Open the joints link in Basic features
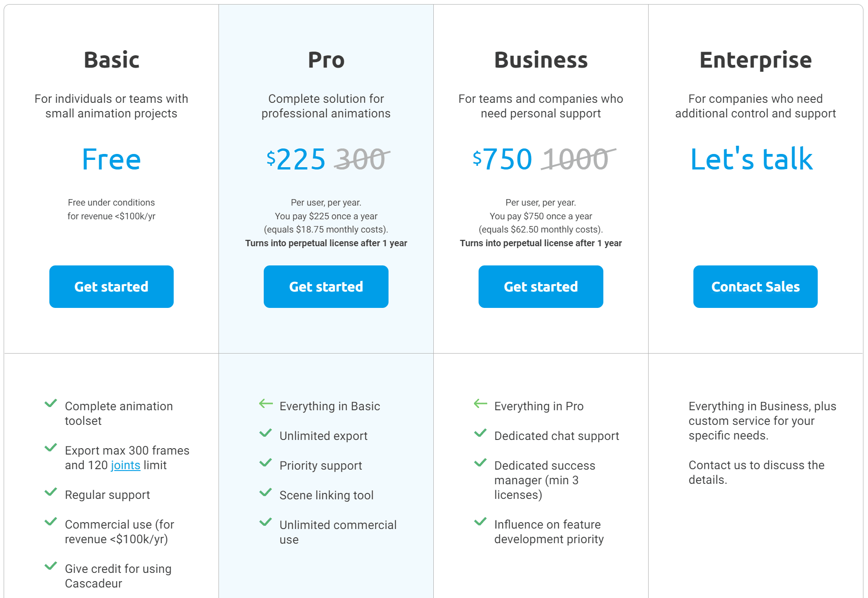The image size is (868, 598). click(125, 465)
